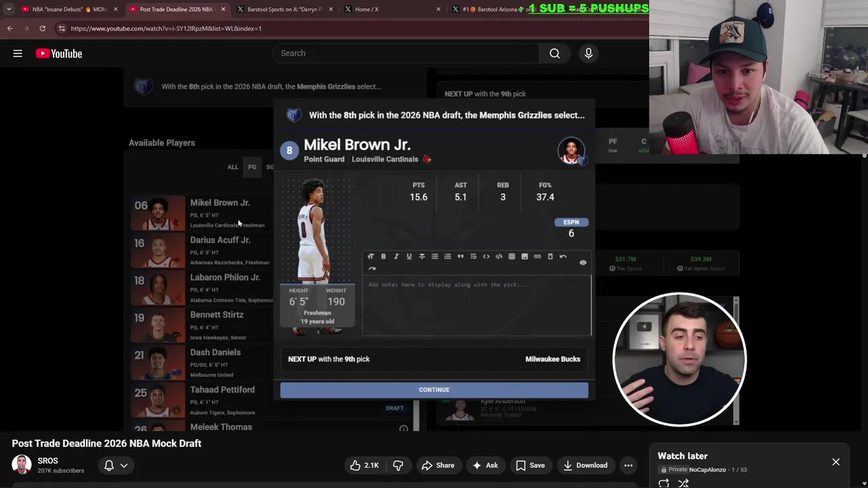View site information icon in address bar
The width and height of the screenshot is (868, 488).
62,28
